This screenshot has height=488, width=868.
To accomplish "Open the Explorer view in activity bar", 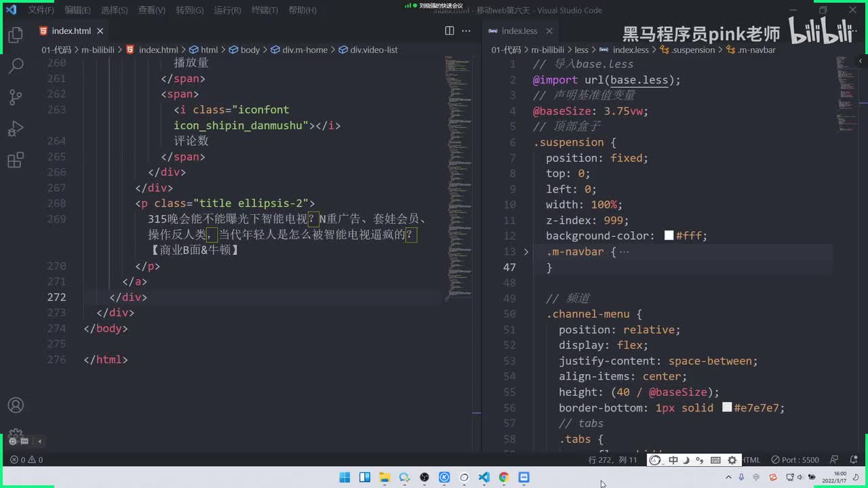I will 16,35.
